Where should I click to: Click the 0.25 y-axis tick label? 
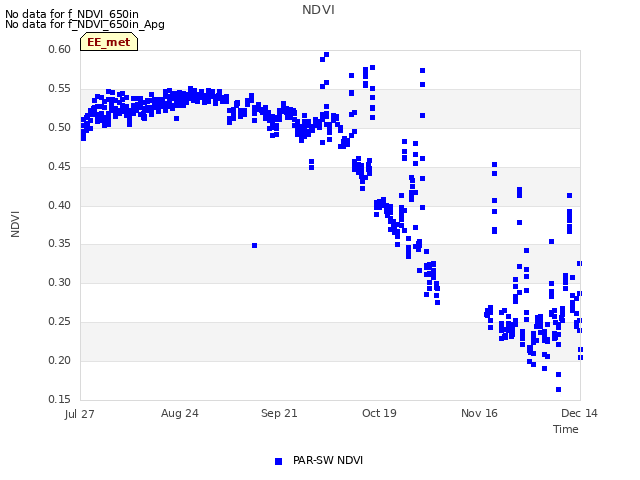[60, 322]
